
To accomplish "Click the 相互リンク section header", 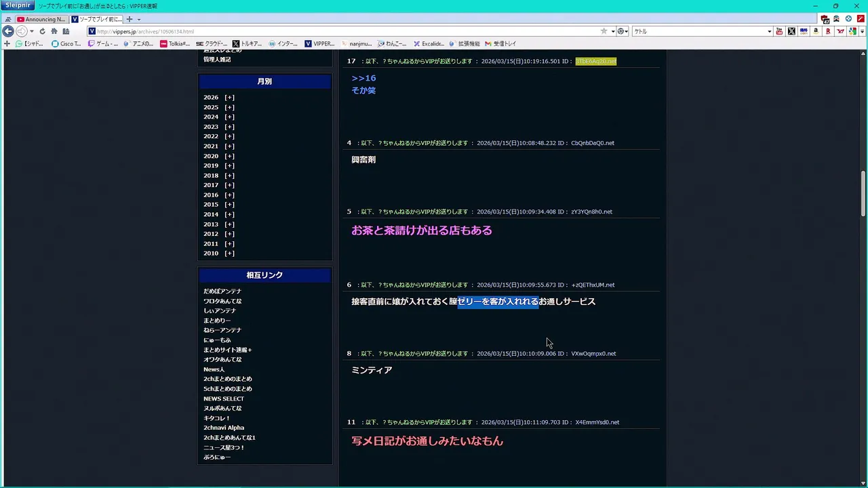I will (264, 275).
